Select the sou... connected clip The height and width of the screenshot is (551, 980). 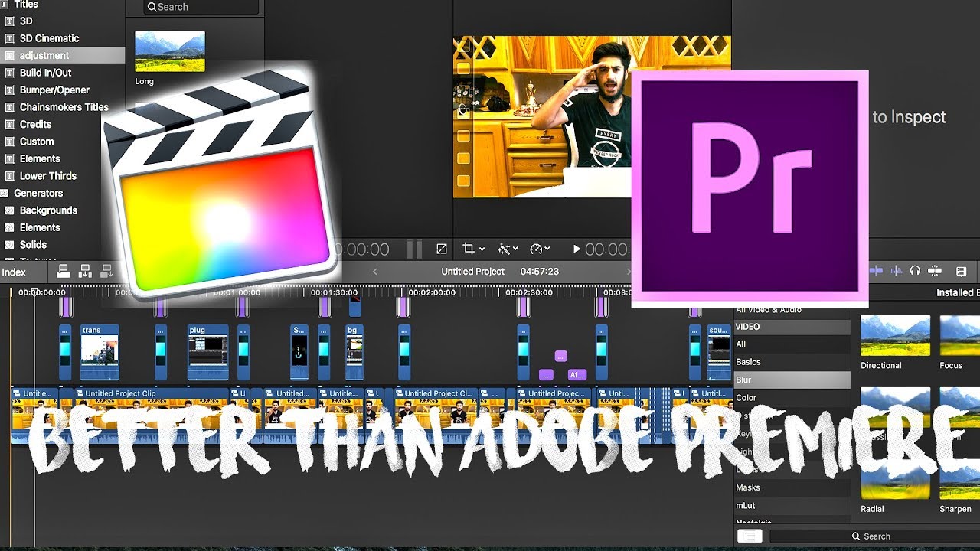(x=719, y=353)
